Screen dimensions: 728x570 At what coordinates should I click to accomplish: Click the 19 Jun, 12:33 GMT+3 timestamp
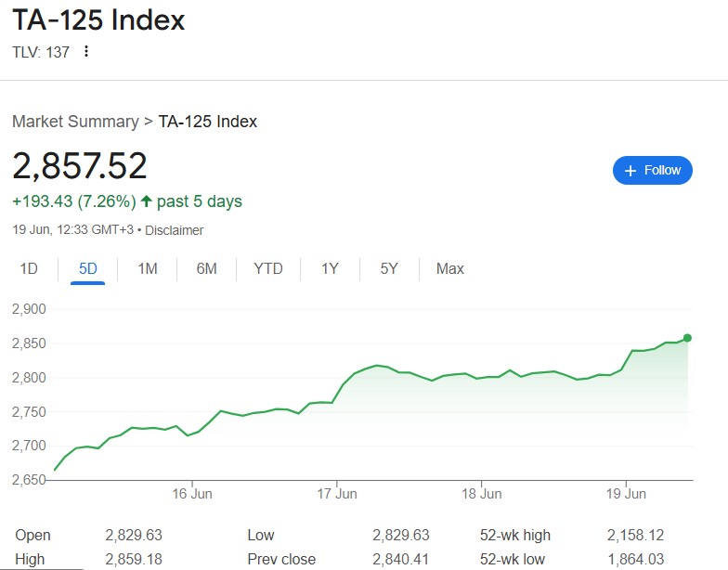point(72,230)
